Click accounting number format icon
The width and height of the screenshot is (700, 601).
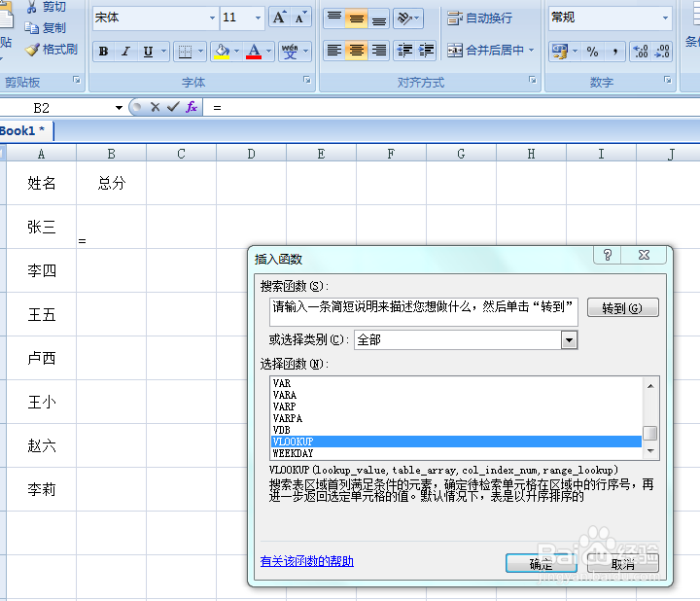coord(560,52)
